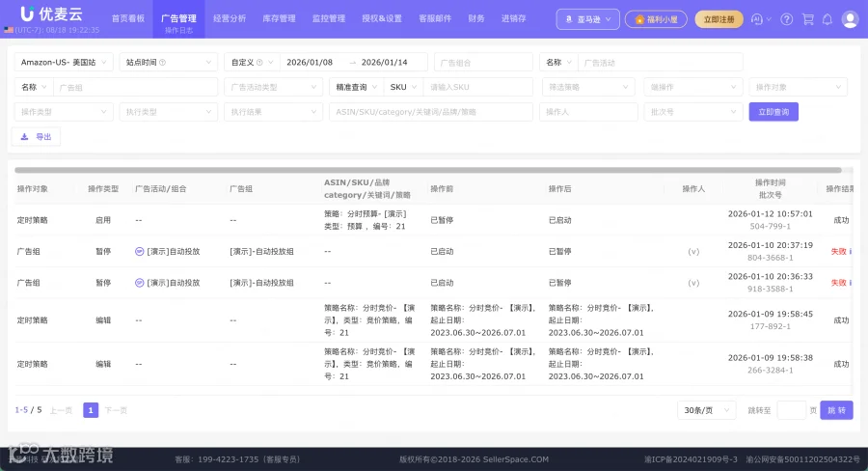This screenshot has height=471, width=868.
Task: Expand the Amazon-US 美国站 store dropdown
Action: [64, 63]
